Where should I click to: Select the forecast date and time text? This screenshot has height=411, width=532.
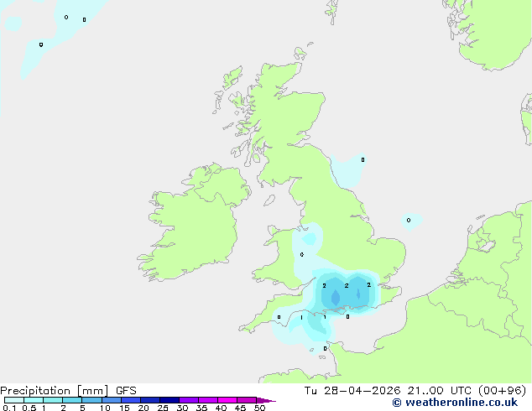415,391
